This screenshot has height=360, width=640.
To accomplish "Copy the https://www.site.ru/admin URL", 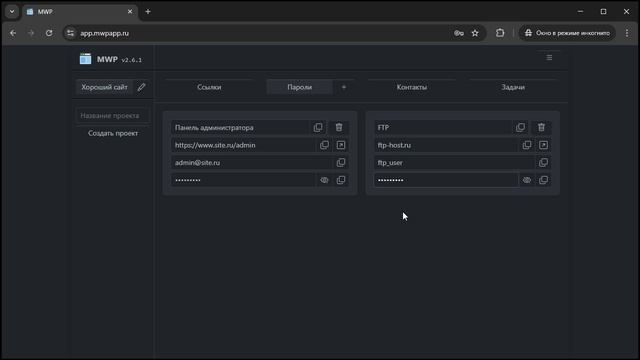I will (324, 145).
